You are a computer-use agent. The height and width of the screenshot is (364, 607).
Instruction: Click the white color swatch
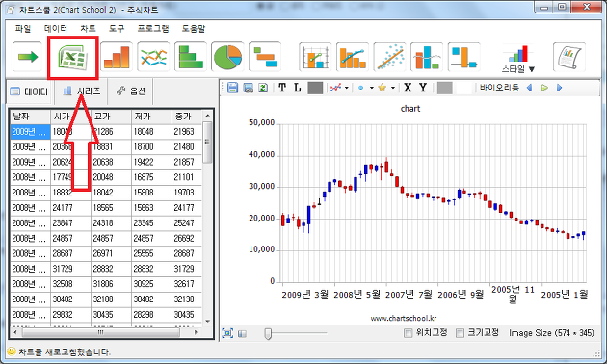tap(464, 88)
